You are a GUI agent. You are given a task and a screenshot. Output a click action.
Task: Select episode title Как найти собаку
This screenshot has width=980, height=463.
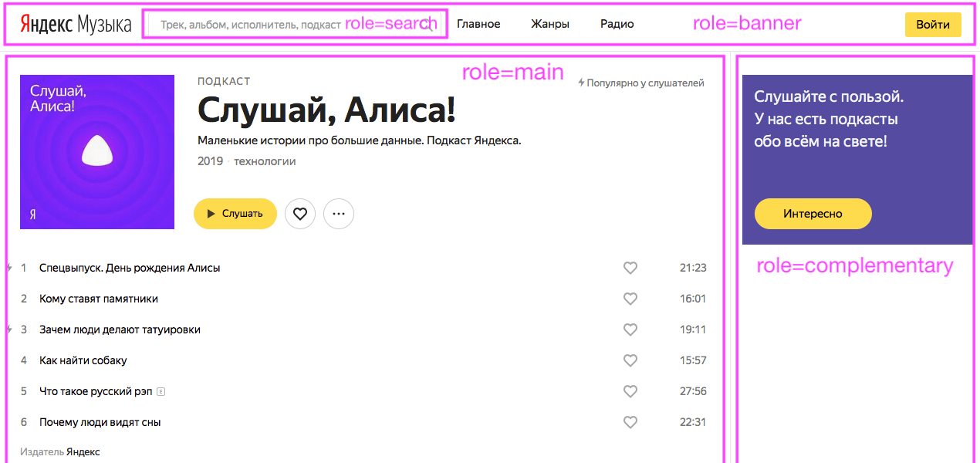(x=83, y=360)
